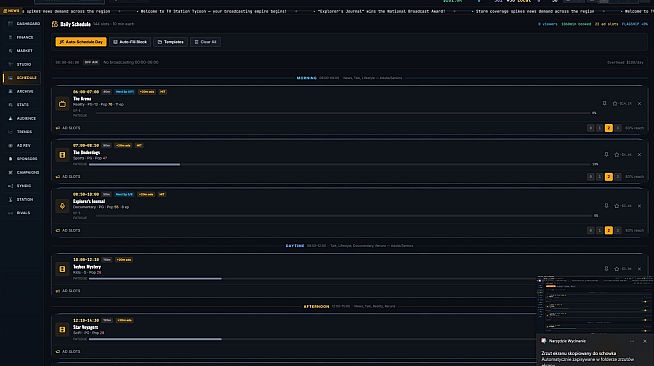Click Toybox Mystery show type icon
The height and width of the screenshot is (366, 654).
(62, 269)
